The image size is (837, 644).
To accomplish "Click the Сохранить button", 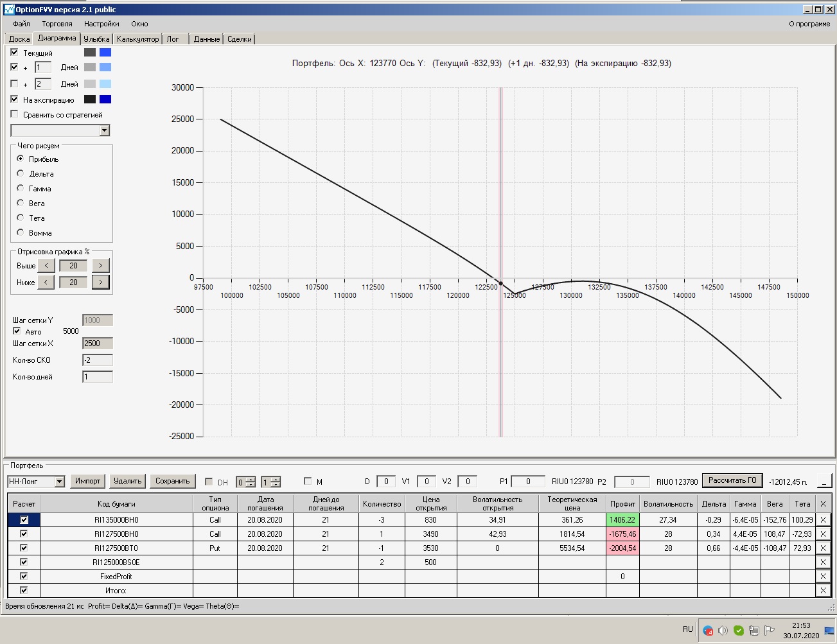I will [173, 481].
